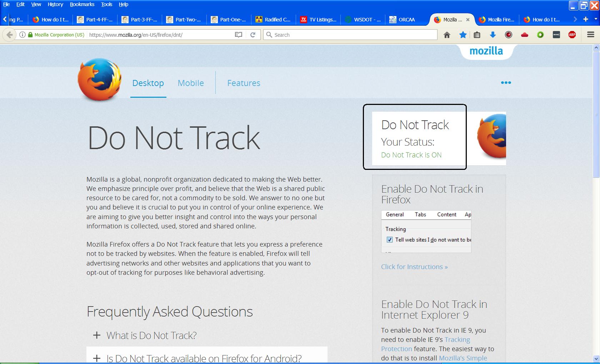Open the Mozilla's Simple link
The width and height of the screenshot is (600, 364).
pos(463,358)
